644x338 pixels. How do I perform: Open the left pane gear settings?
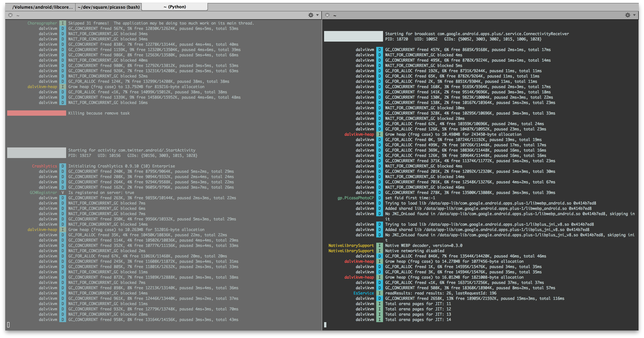[x=311, y=15]
